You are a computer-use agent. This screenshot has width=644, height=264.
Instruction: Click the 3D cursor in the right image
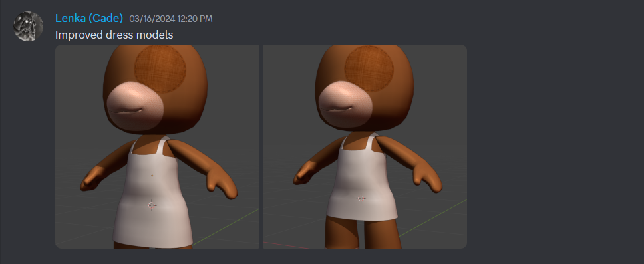point(361,198)
